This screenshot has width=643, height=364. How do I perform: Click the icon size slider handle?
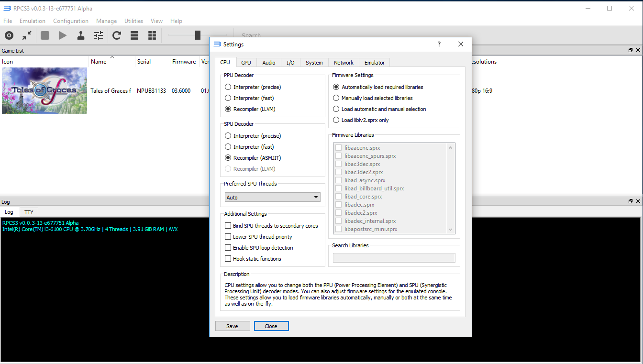click(198, 35)
